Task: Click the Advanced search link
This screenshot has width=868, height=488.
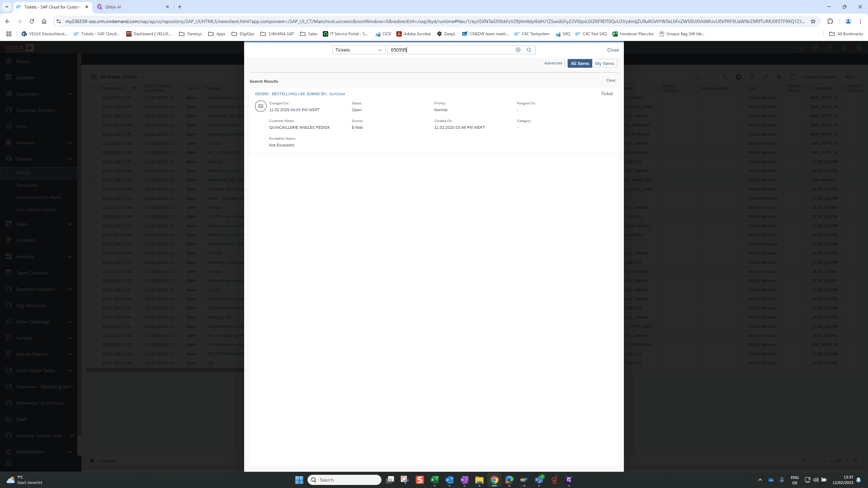Action: pyautogui.click(x=553, y=63)
